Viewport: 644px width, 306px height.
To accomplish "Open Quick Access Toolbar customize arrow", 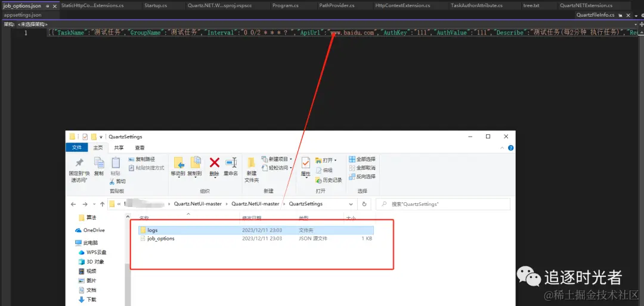I will 101,137.
